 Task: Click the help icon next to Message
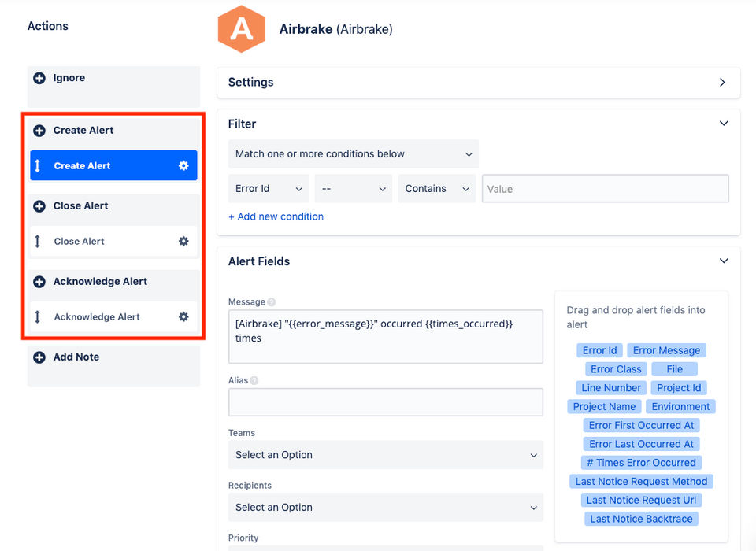click(x=272, y=302)
